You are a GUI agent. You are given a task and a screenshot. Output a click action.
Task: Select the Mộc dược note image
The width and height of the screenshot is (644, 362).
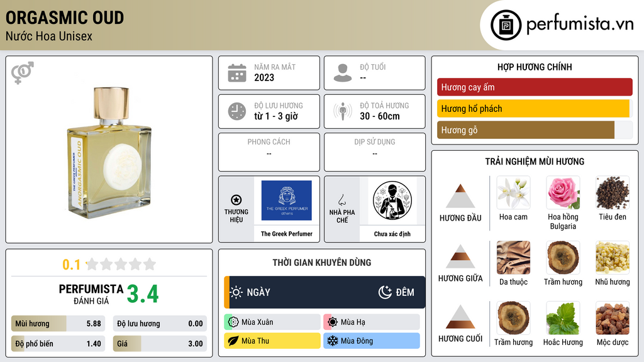[x=613, y=318]
